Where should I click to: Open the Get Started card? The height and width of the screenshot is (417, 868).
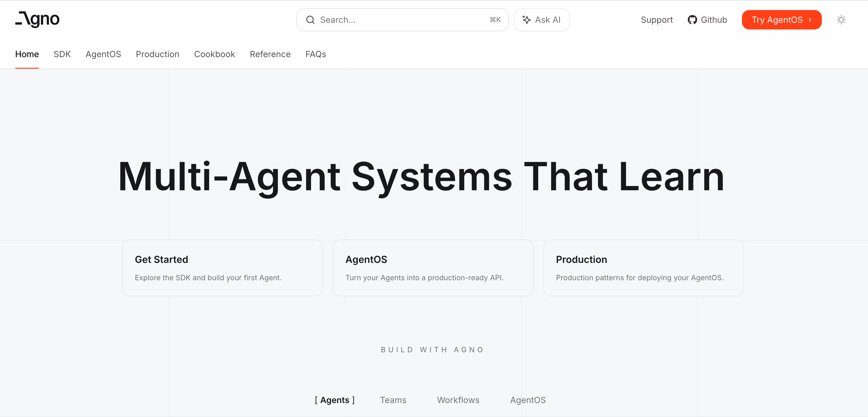click(x=222, y=268)
